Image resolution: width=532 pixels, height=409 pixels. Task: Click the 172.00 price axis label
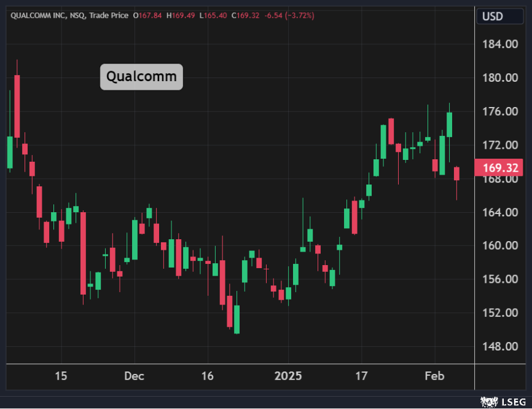click(501, 145)
